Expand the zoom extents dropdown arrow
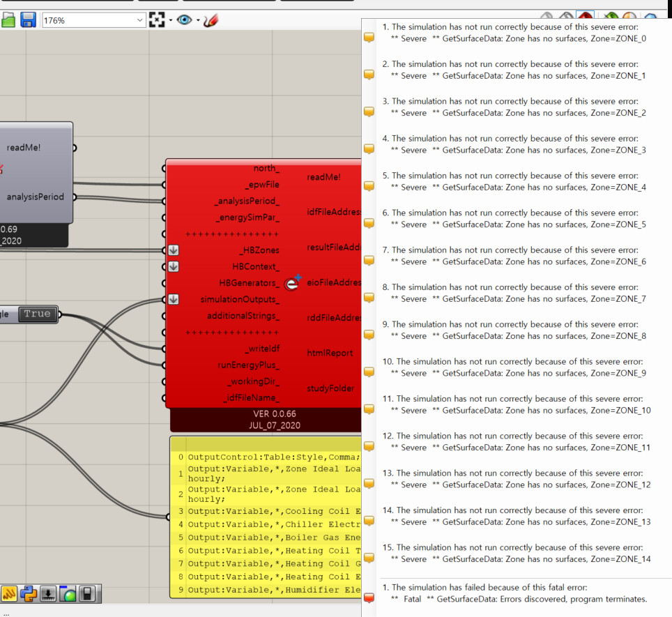Image resolution: width=672 pixels, height=617 pixels. click(x=170, y=20)
